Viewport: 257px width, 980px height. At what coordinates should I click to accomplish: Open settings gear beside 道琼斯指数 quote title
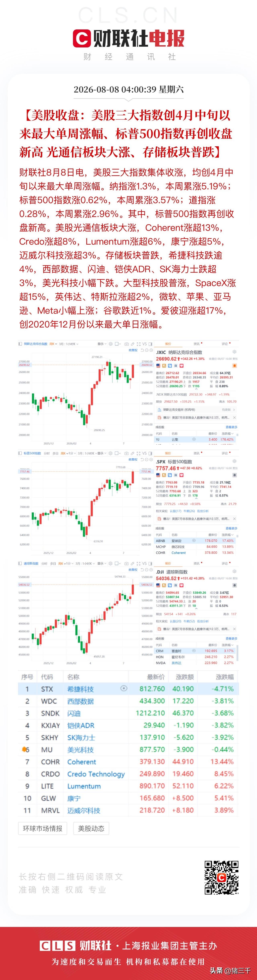(235, 571)
